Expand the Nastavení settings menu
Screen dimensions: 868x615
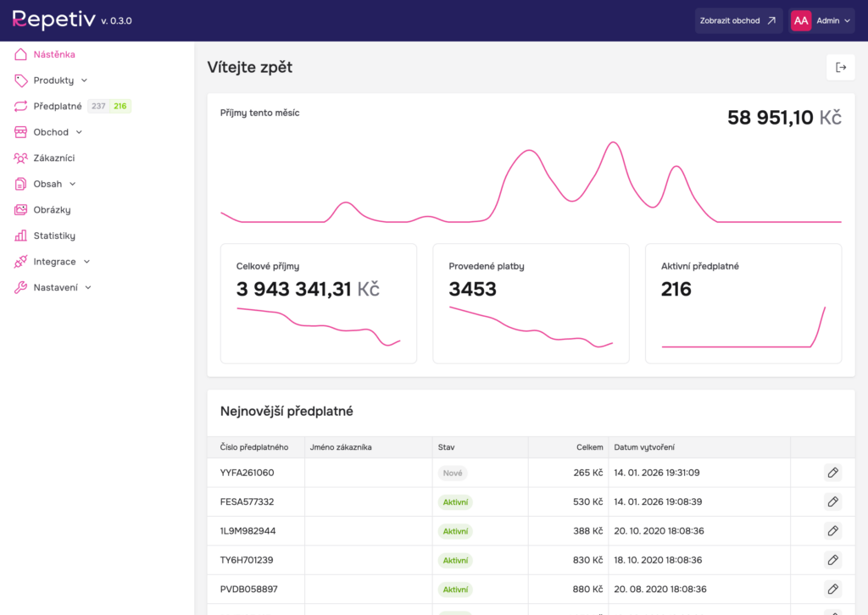[x=62, y=288]
